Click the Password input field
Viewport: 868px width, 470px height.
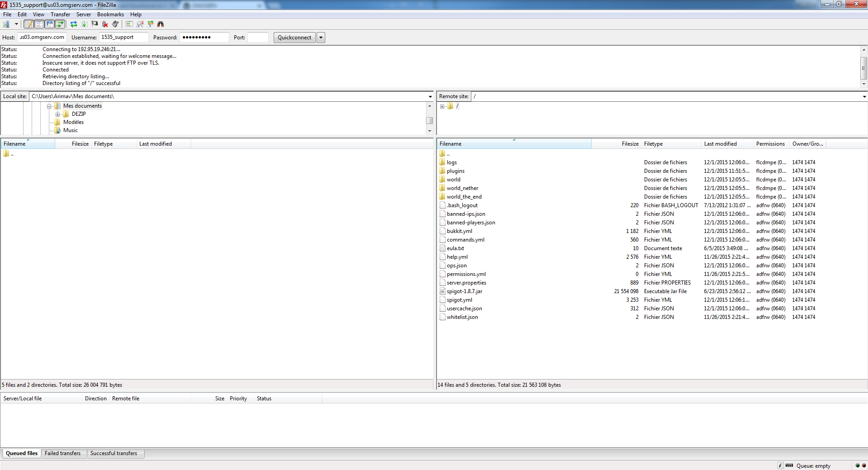click(x=204, y=37)
